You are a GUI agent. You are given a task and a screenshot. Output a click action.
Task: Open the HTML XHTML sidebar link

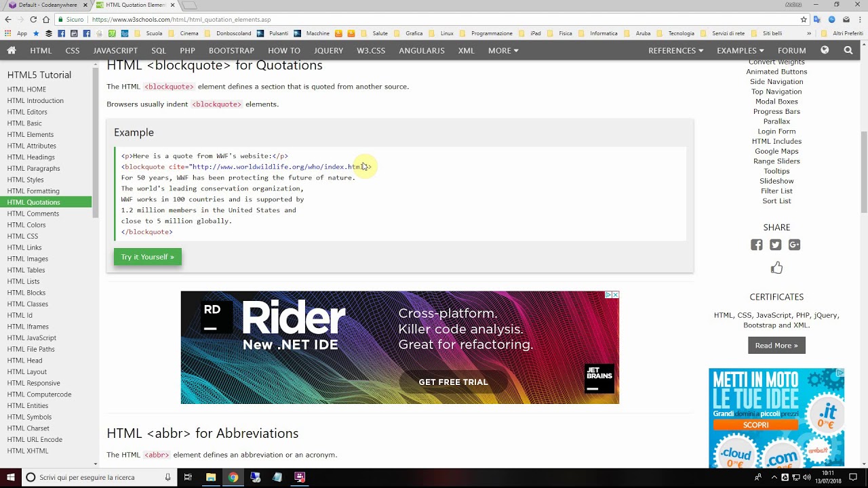(x=28, y=451)
